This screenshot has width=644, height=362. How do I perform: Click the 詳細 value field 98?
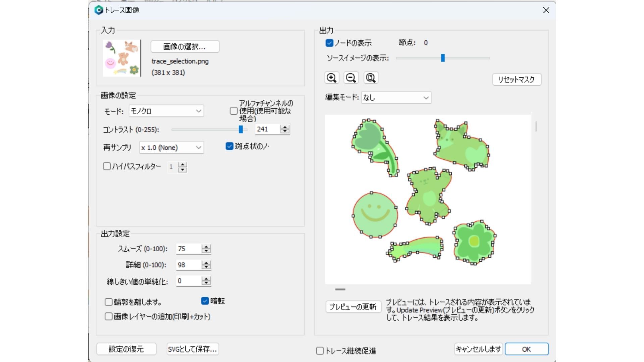tap(189, 265)
